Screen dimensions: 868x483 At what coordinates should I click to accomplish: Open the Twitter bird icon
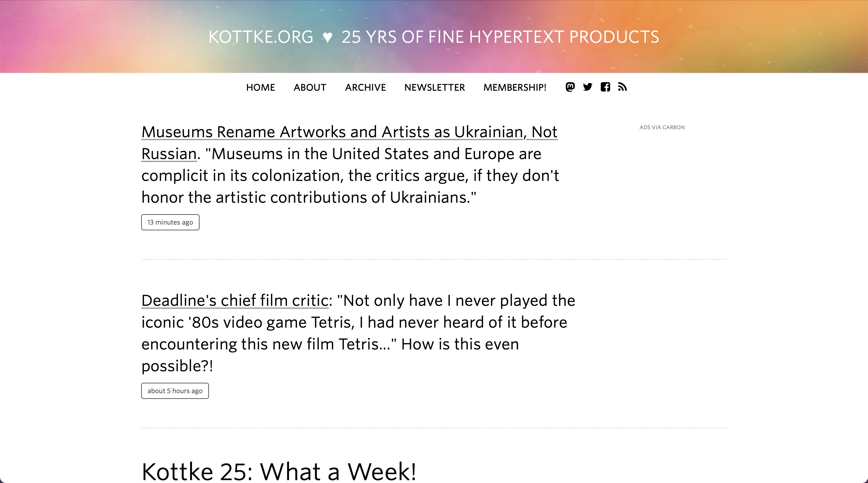(588, 87)
